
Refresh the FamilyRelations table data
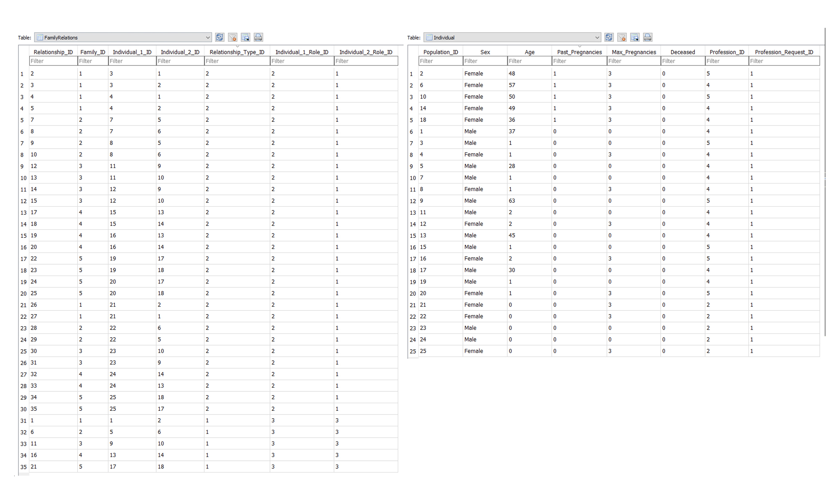[x=220, y=37]
